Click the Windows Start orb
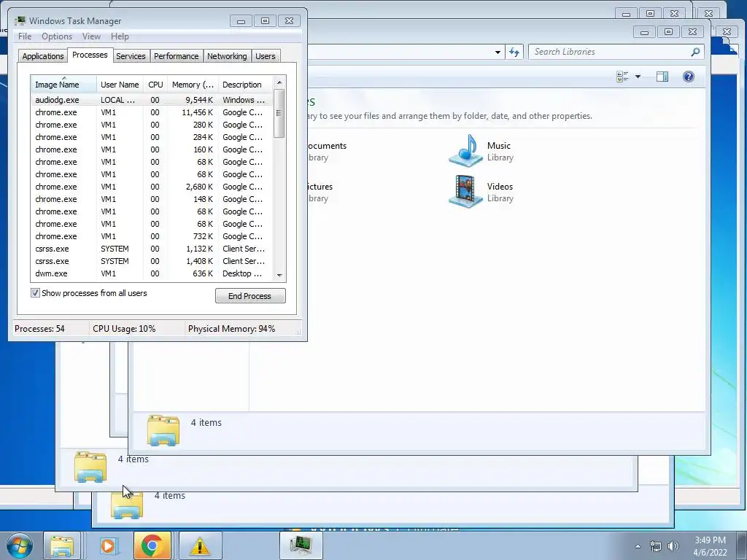The image size is (747, 560). click(20, 546)
